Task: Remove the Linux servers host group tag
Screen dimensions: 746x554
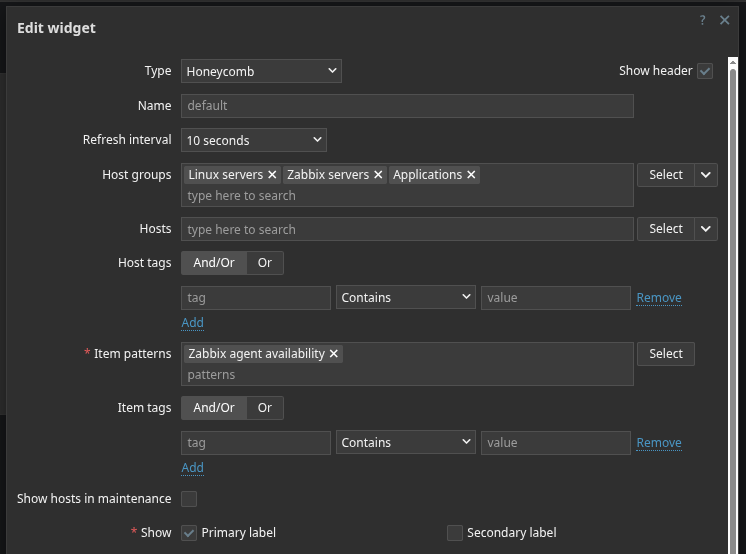Action: click(x=272, y=175)
